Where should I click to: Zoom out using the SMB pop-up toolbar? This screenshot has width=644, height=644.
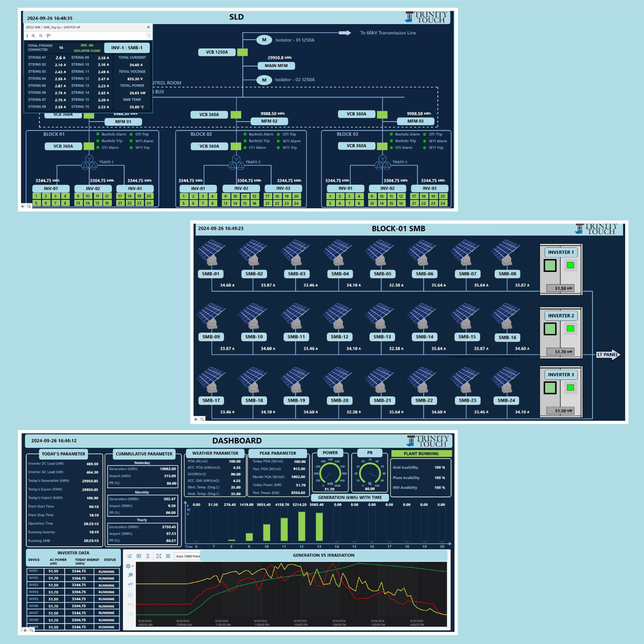[41, 36]
